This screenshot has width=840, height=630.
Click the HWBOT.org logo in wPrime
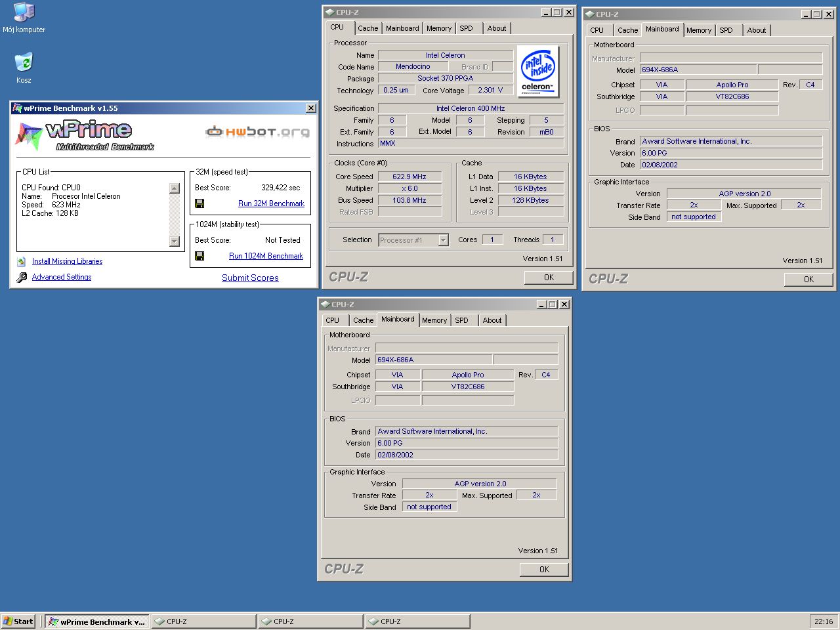coord(257,132)
